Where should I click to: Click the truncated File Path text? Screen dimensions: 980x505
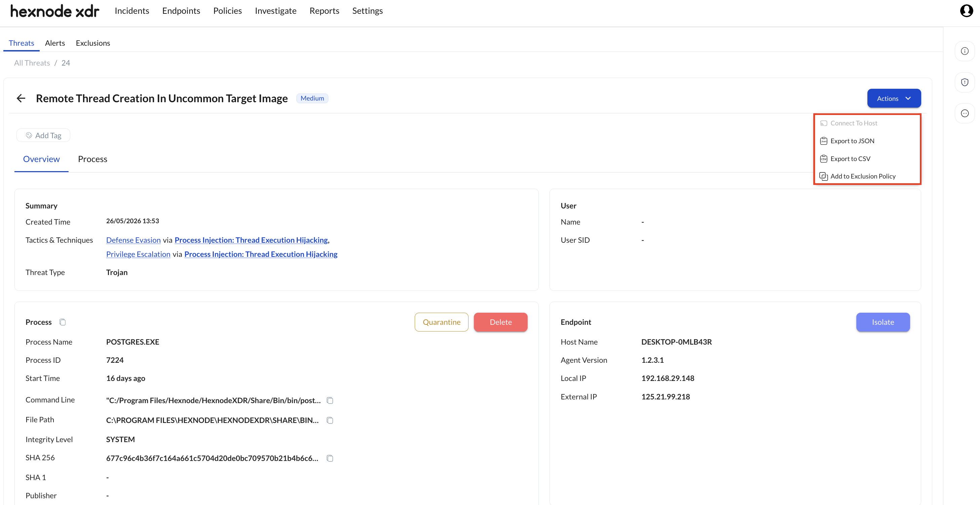tap(212, 420)
